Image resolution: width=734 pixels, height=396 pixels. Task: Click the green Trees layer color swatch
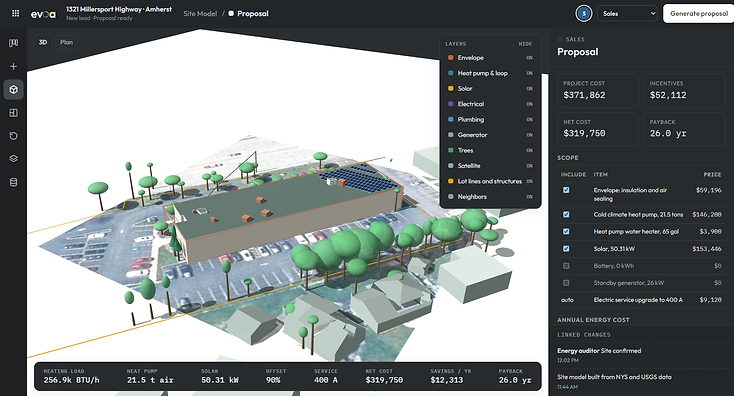click(x=451, y=150)
